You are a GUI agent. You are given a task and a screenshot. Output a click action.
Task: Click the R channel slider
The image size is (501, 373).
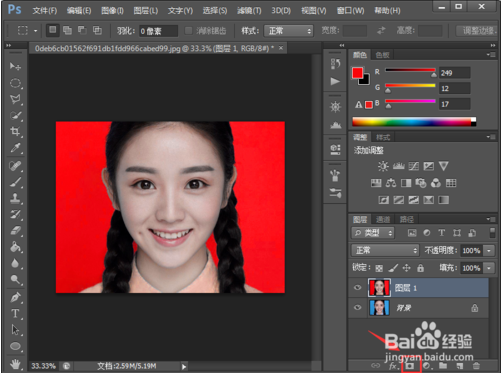(410, 70)
